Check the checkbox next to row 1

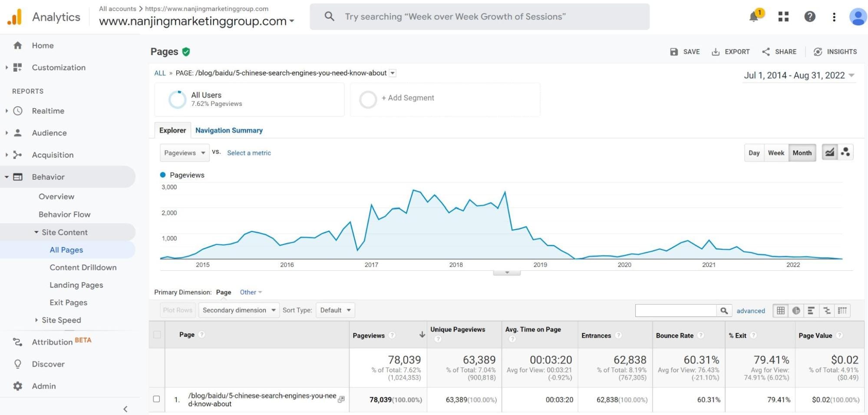pos(156,399)
